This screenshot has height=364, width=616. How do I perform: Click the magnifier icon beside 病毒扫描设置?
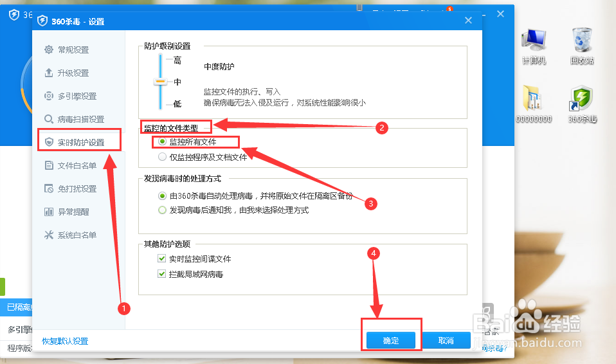[x=49, y=119]
